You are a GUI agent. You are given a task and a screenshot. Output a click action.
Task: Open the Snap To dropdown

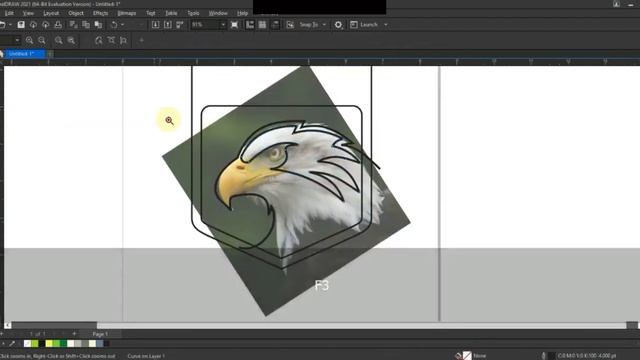coord(324,25)
